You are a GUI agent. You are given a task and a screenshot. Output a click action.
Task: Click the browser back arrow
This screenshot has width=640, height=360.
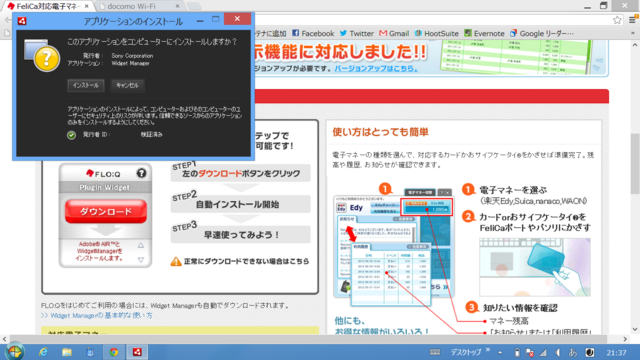coord(7,20)
